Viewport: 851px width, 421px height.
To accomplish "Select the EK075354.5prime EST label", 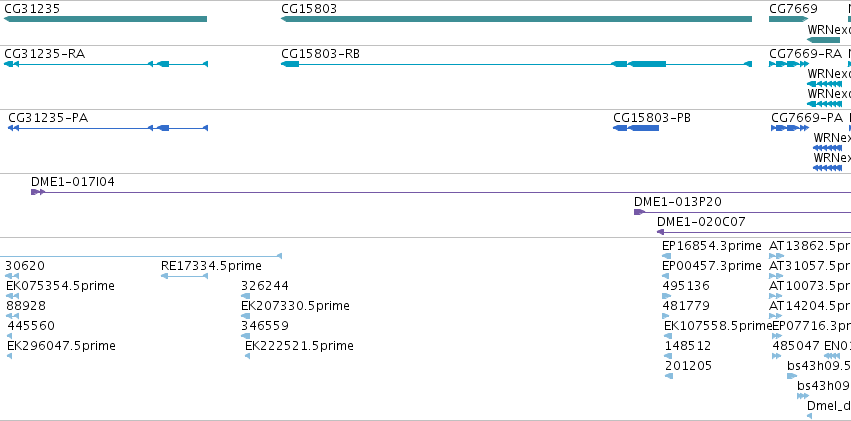I will click(60, 286).
